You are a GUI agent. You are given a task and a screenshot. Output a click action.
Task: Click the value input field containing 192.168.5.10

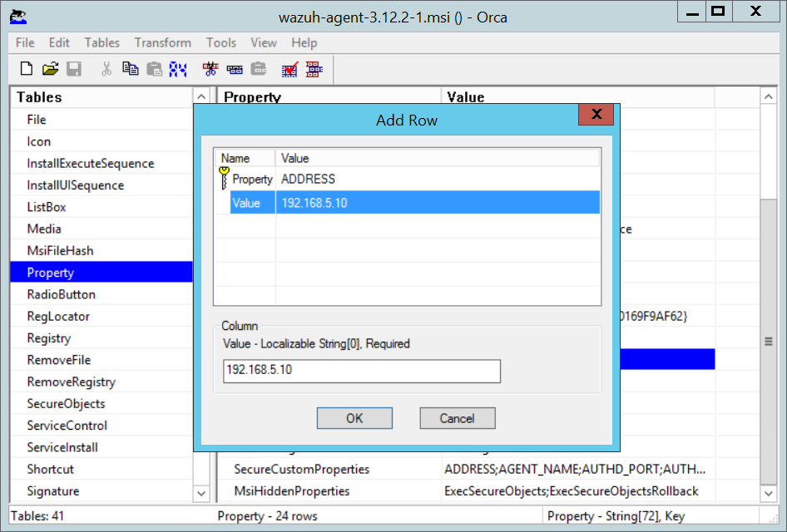361,371
